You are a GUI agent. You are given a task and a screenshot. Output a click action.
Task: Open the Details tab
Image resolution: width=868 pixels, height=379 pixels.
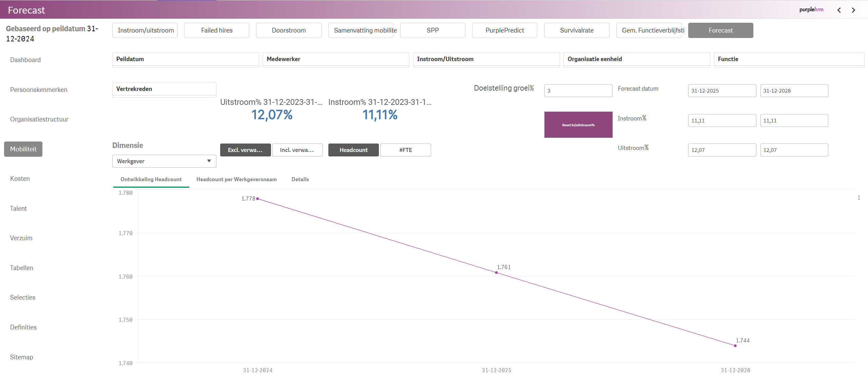(300, 179)
